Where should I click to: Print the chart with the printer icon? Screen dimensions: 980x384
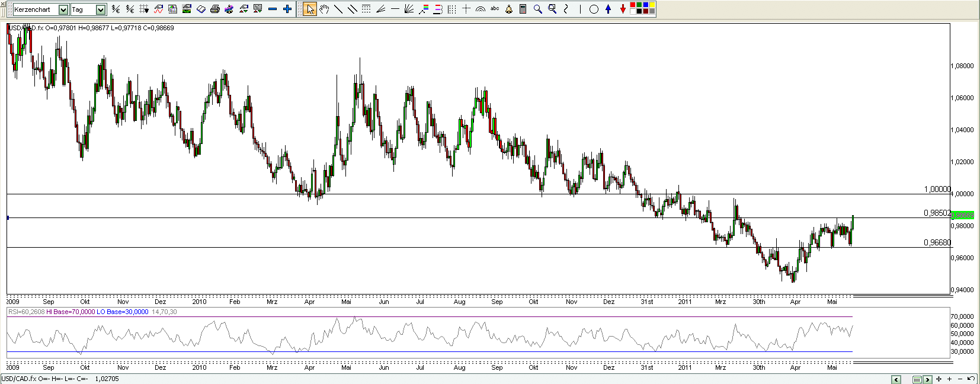tap(215, 9)
